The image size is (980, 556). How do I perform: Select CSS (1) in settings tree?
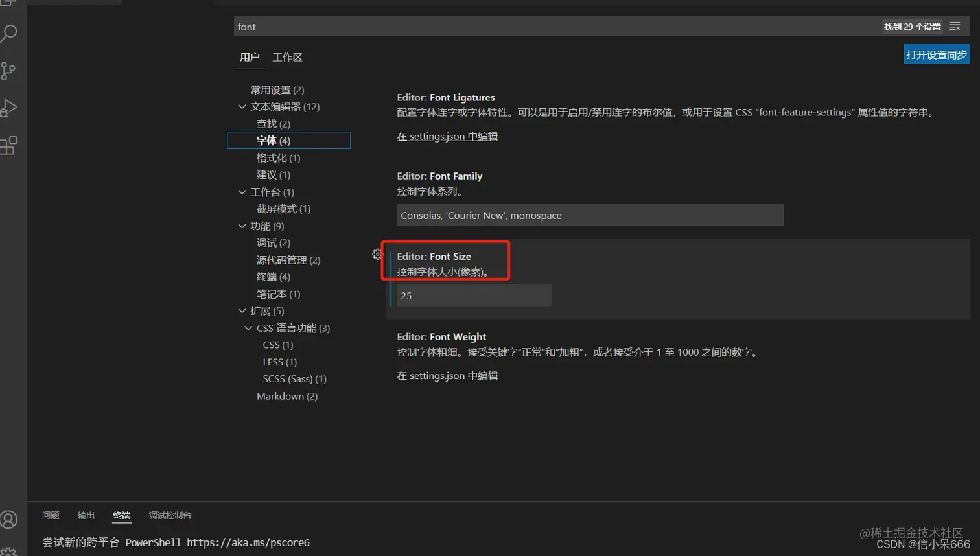pos(278,345)
